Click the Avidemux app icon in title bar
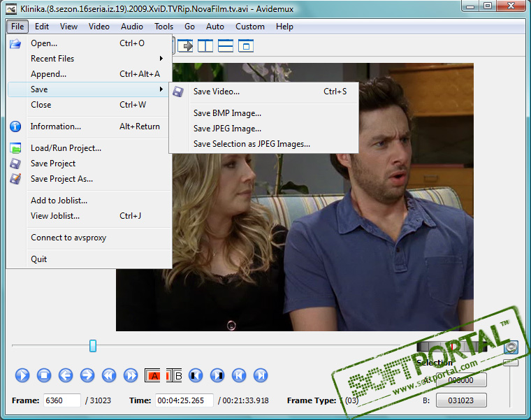This screenshot has width=531, height=420. pos(11,9)
